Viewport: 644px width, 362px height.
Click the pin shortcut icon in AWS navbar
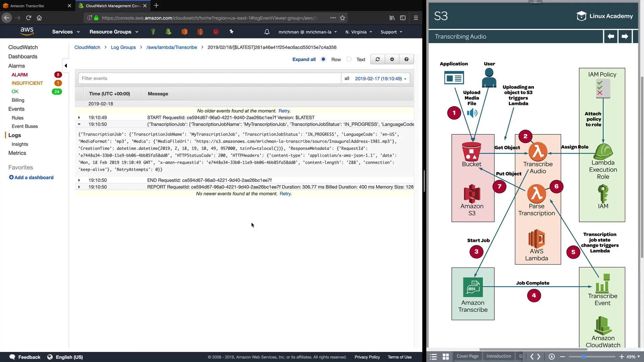coord(231,32)
